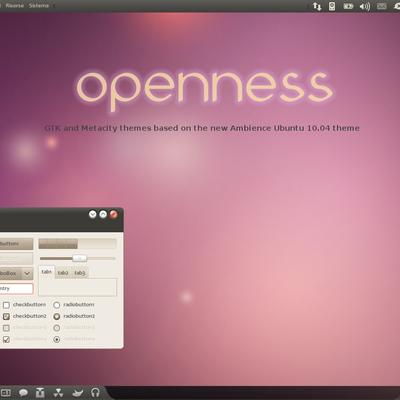Minimize the demo window with down-arrow button
Image resolution: width=400 pixels, height=400 pixels.
click(x=93, y=214)
